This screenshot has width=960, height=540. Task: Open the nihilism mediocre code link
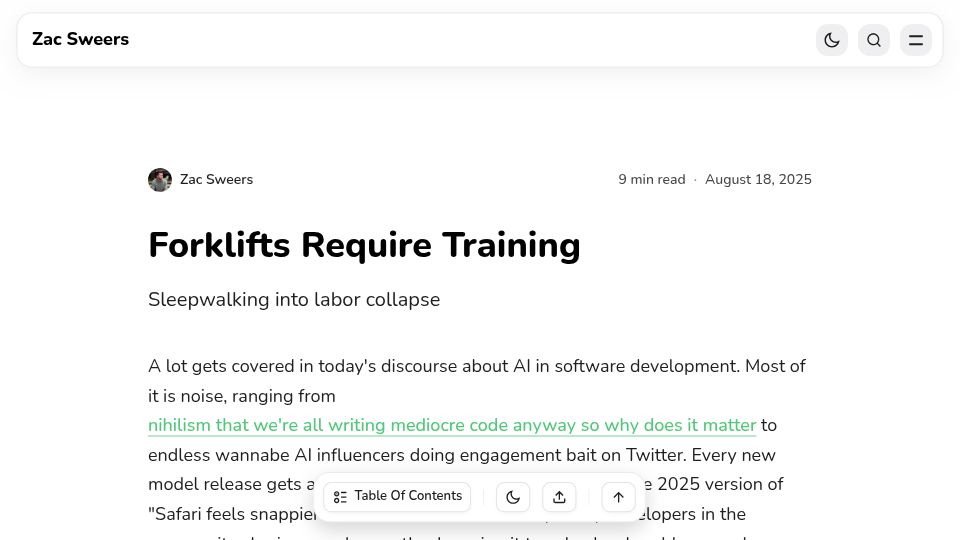click(452, 425)
